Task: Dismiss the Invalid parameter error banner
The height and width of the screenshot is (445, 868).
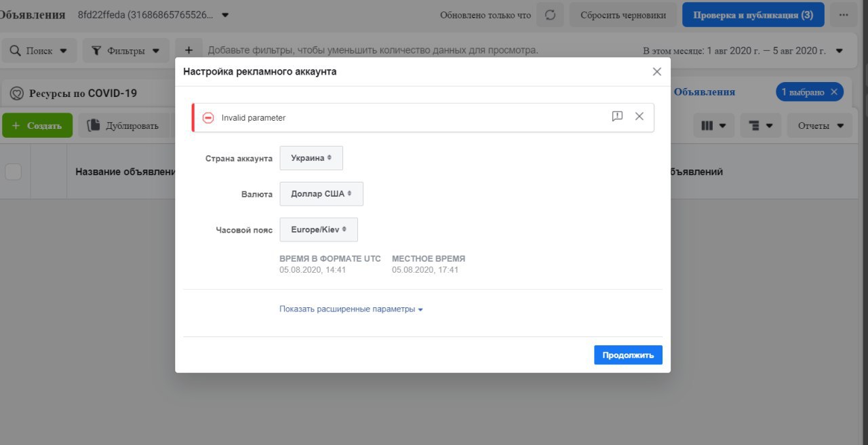Action: (639, 117)
